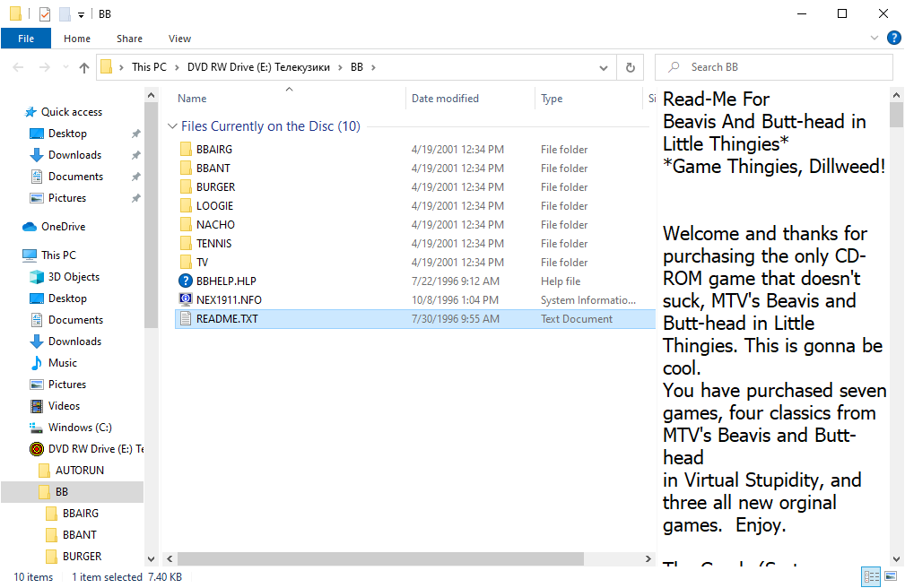
Task: Click the Properties quick access toolbar icon
Action: pyautogui.click(x=45, y=13)
